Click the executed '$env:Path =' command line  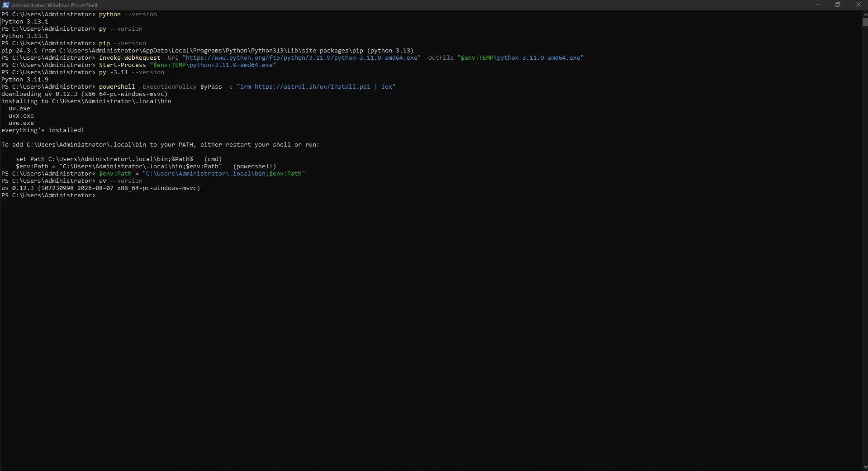tap(153, 174)
